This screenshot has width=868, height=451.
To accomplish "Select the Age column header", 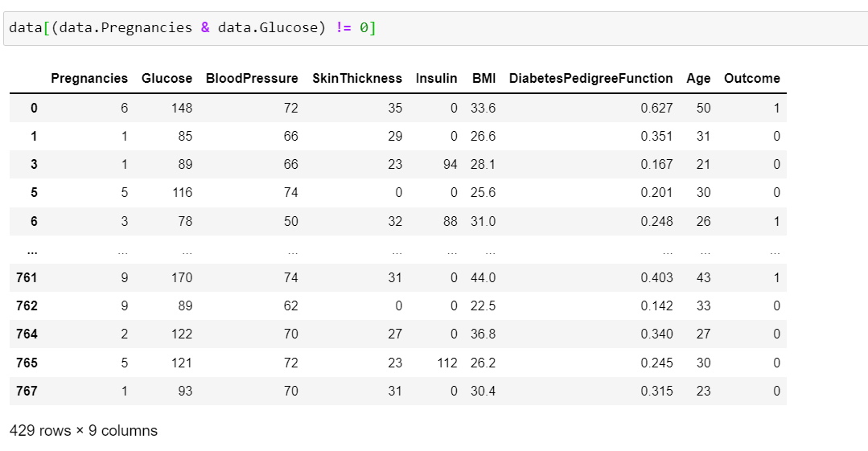I will [698, 79].
